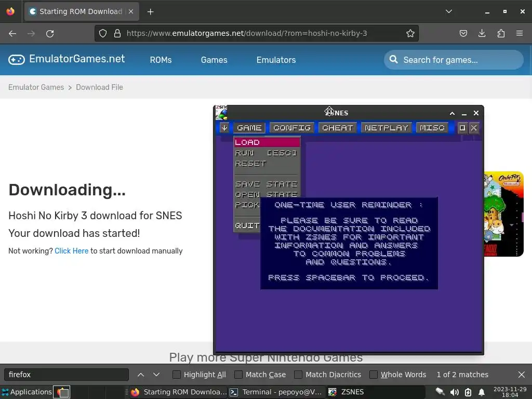
Task: Click the Download File breadcrumb
Action: pos(99,87)
